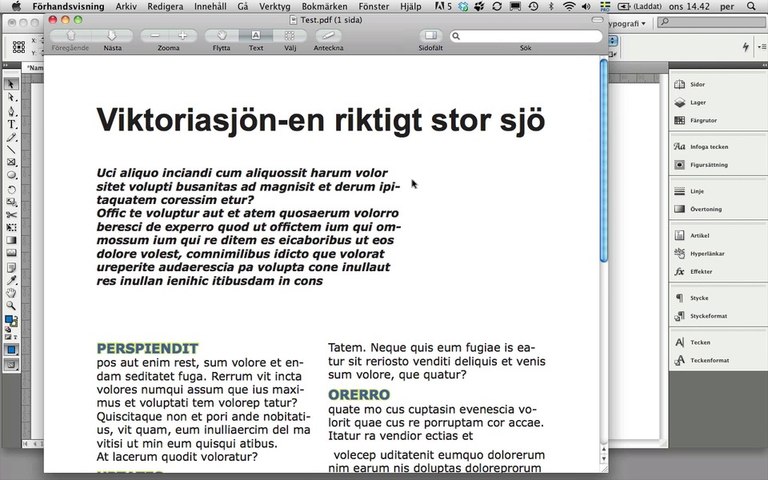The width and height of the screenshot is (768, 480).
Task: Select the Hand tool in InDesign toolbox
Action: 11,293
